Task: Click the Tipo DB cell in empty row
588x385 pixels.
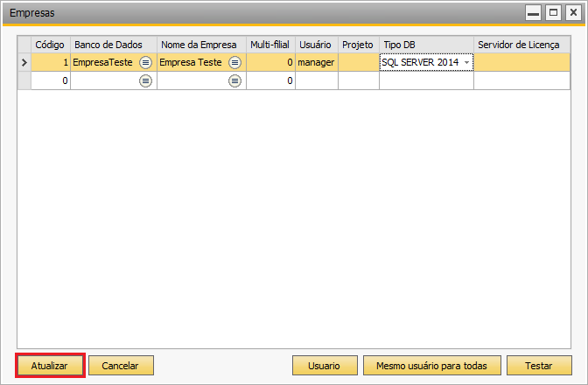Action: (426, 80)
